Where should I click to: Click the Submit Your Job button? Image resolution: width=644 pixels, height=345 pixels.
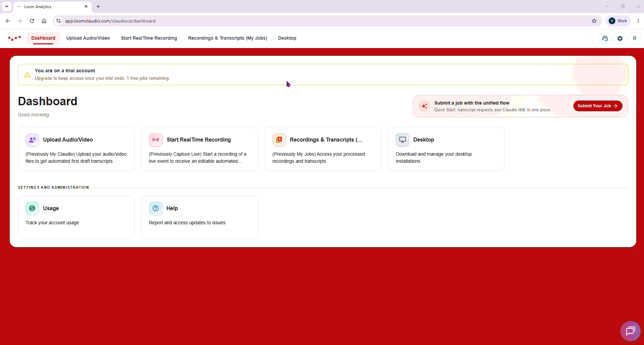pyautogui.click(x=598, y=106)
